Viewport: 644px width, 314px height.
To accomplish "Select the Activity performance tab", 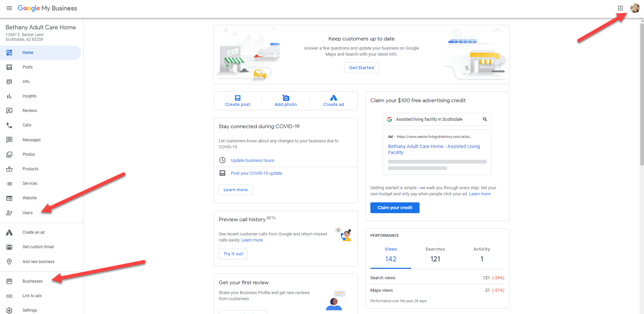I will [x=482, y=255].
